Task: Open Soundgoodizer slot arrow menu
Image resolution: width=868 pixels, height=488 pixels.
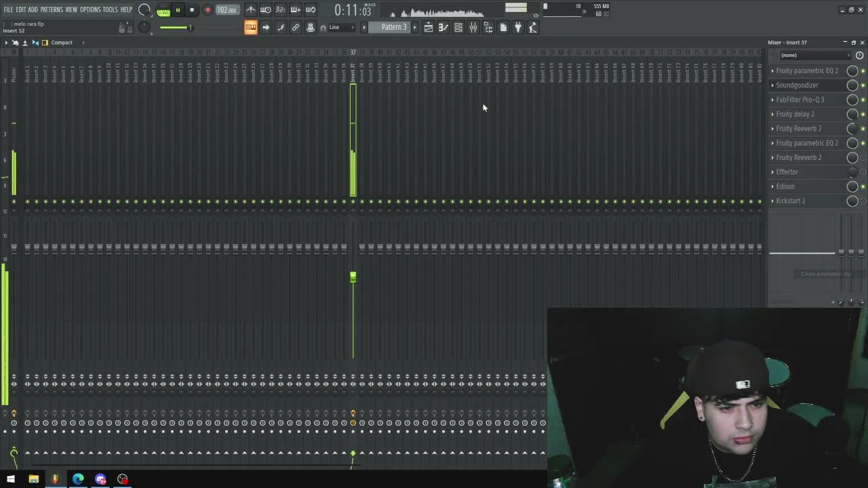Action: click(x=772, y=85)
